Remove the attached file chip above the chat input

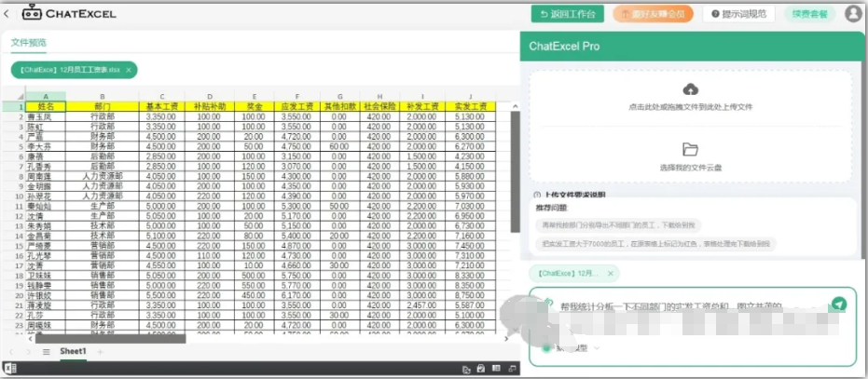click(611, 274)
